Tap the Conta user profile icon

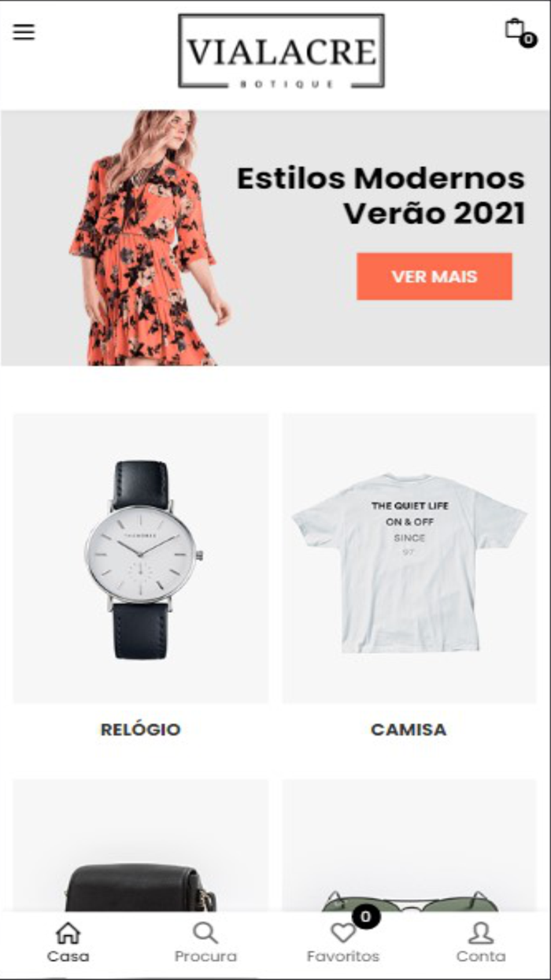(481, 933)
